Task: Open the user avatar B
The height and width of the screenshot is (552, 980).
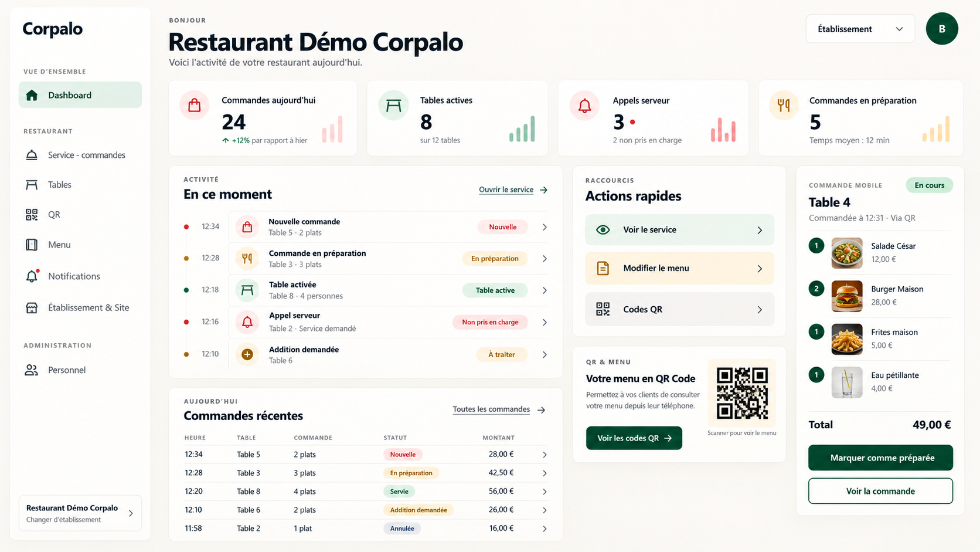Action: pyautogui.click(x=942, y=29)
